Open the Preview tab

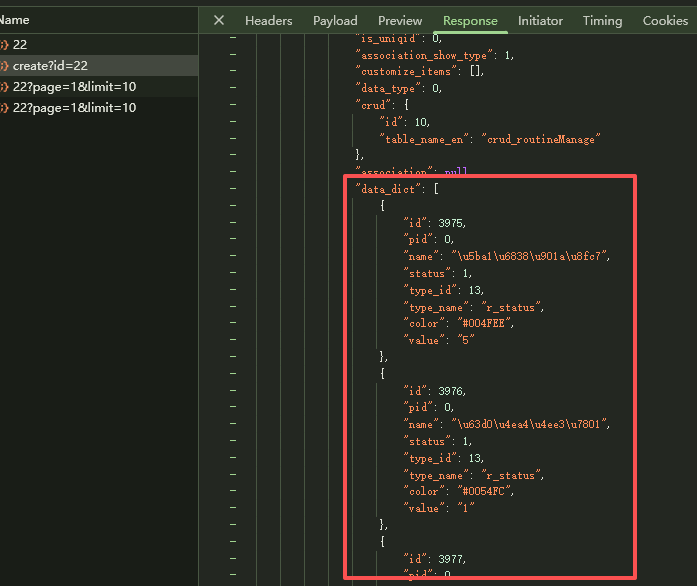[400, 21]
